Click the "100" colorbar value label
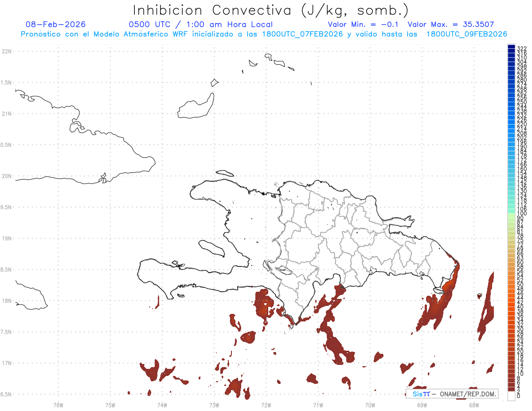Viewport: 532px width, 411px height. 522,213
